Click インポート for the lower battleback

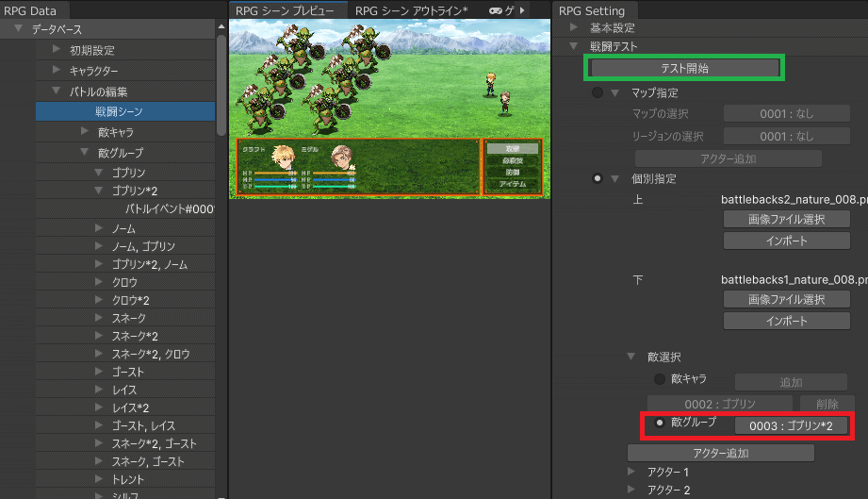coord(786,321)
